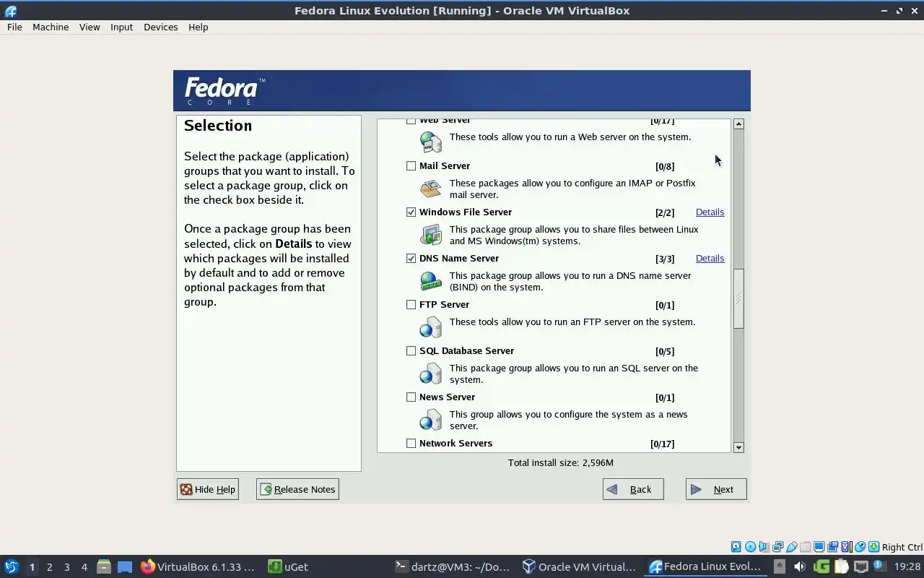Click the SQL Database Server icon
The width and height of the screenshot is (924, 578).
pos(431,373)
